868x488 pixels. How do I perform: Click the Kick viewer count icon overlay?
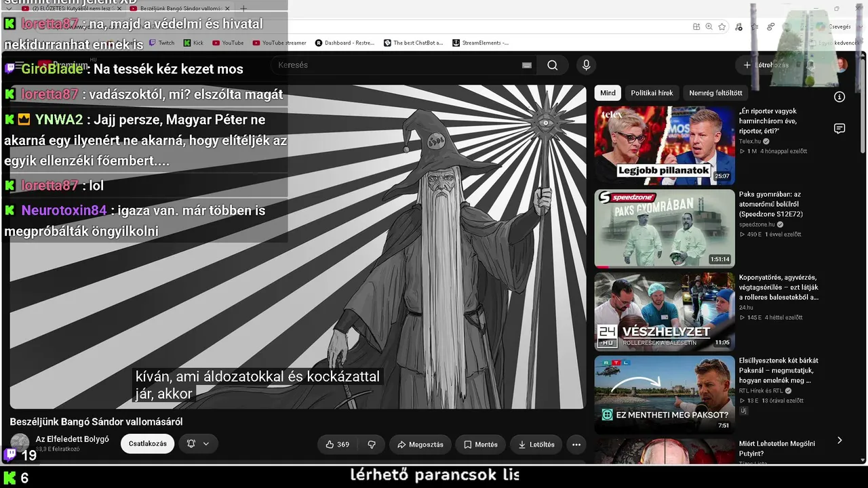10,478
